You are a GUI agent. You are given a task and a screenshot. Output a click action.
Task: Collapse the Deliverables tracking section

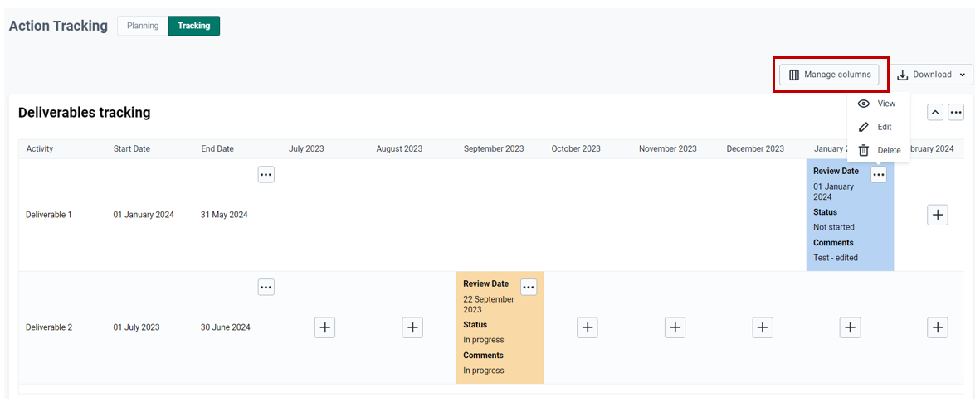pyautogui.click(x=935, y=113)
